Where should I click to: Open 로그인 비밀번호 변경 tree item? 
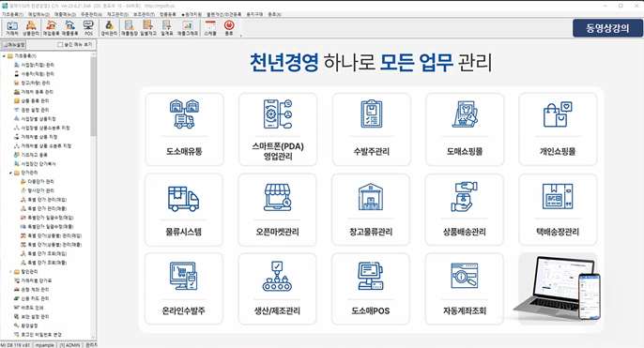pyautogui.click(x=38, y=335)
